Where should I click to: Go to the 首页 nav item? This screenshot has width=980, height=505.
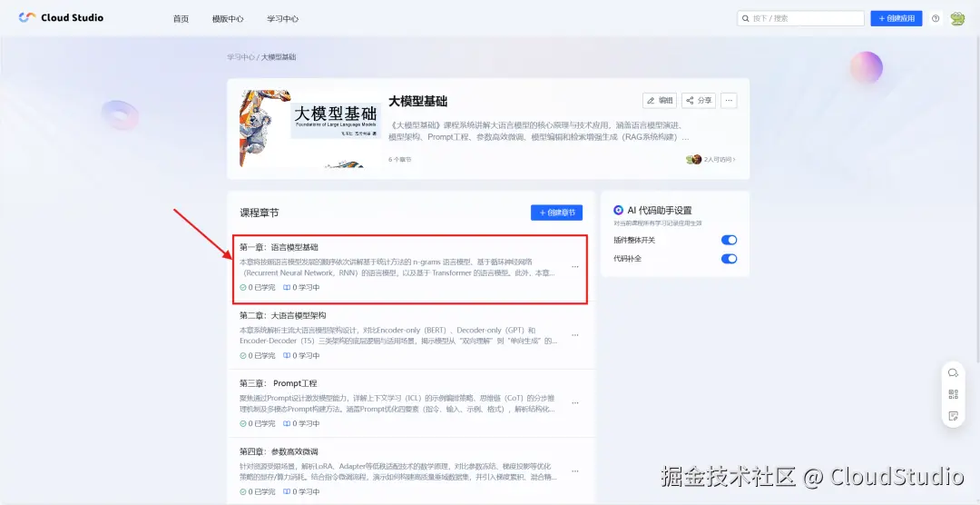coord(181,19)
